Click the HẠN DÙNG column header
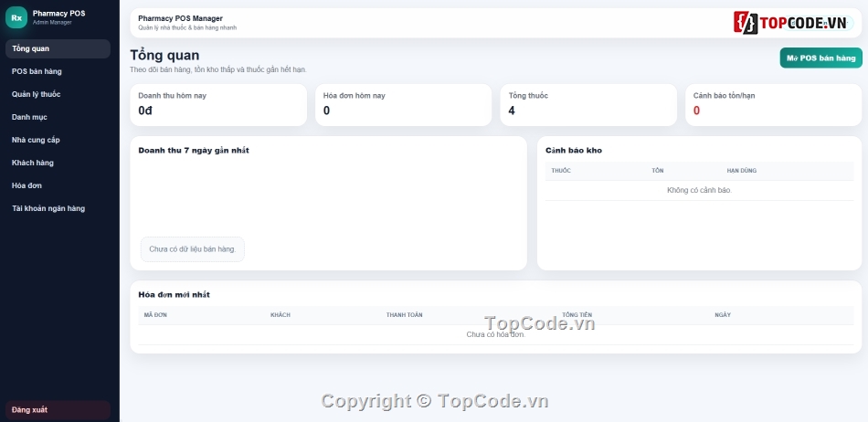 [x=742, y=170]
